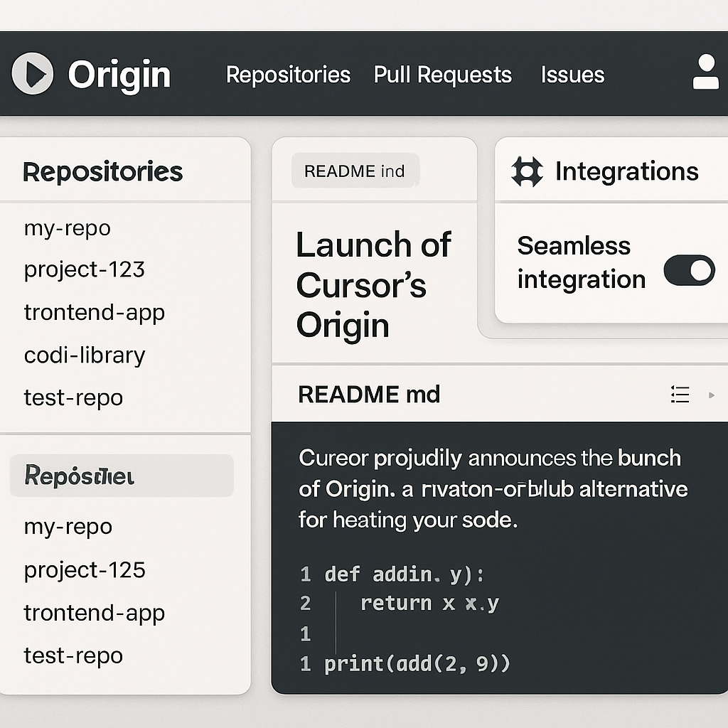
Task: Open the README outline list icon
Action: tap(680, 395)
